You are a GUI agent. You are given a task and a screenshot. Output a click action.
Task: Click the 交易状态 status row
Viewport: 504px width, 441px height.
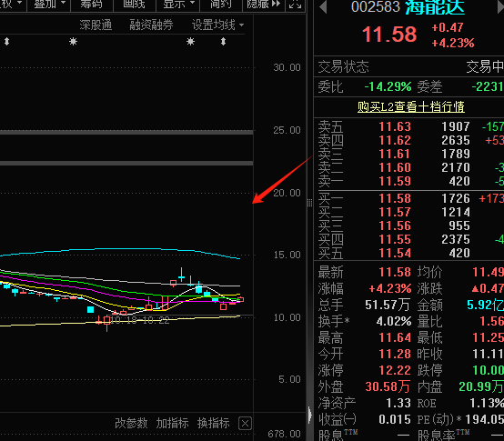point(408,66)
